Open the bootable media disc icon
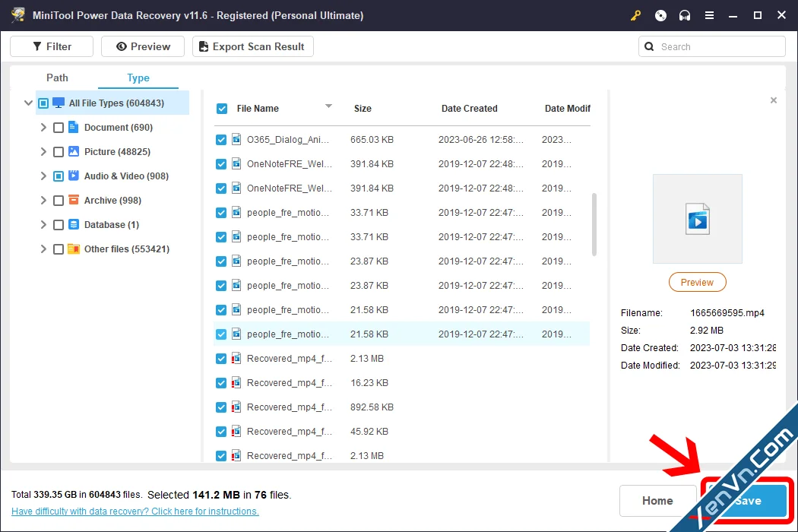The width and height of the screenshot is (798, 532). pyautogui.click(x=660, y=16)
